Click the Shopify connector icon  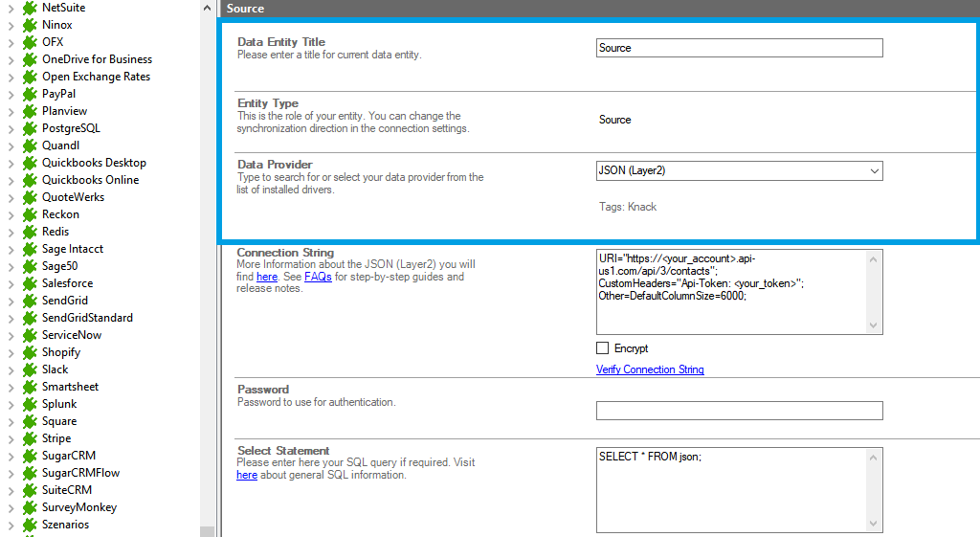click(30, 352)
